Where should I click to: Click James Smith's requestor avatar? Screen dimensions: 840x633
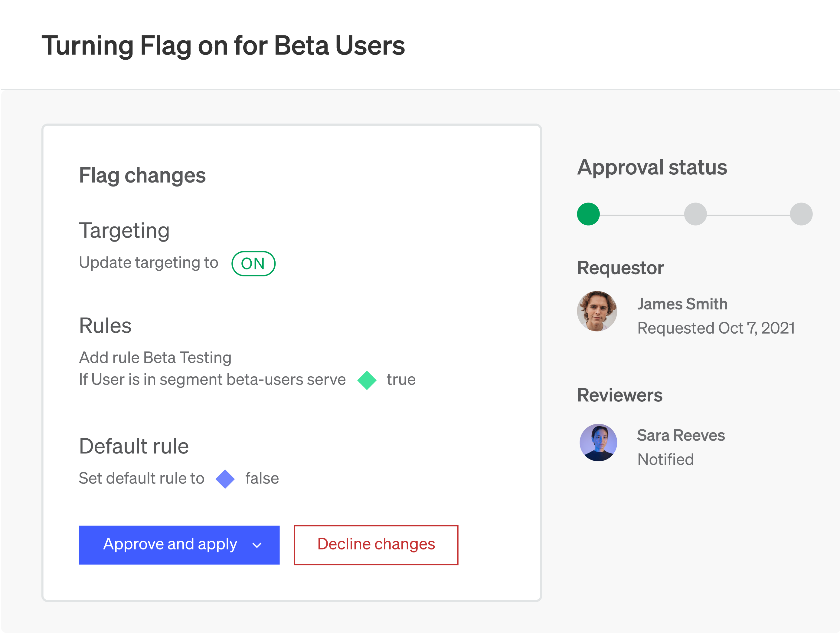(x=597, y=311)
